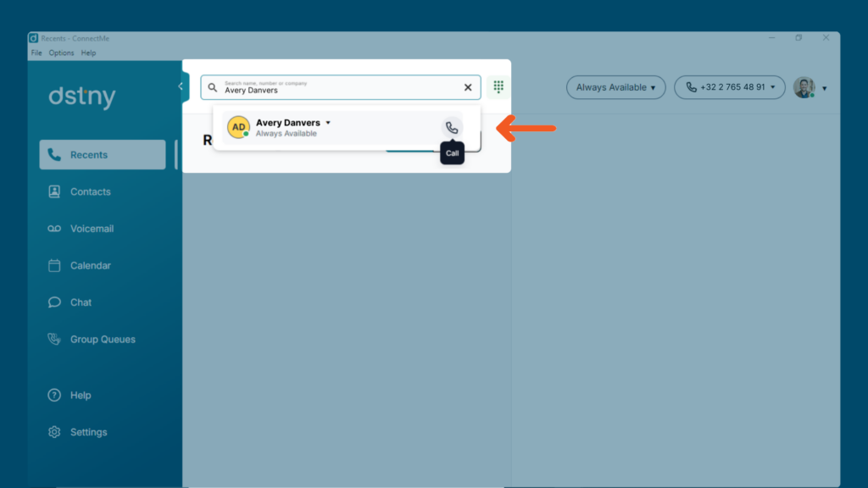This screenshot has height=488, width=868.
Task: Open the dial pad grid icon
Action: pyautogui.click(x=498, y=87)
